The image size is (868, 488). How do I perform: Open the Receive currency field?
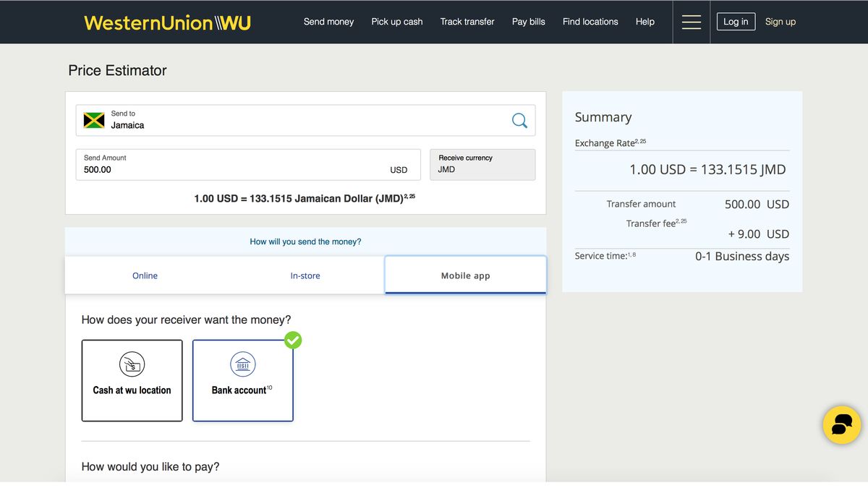point(482,165)
